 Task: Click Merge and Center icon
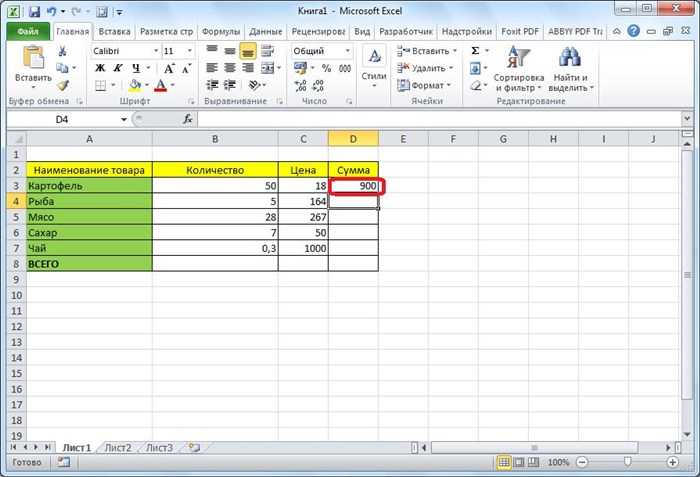[267, 68]
